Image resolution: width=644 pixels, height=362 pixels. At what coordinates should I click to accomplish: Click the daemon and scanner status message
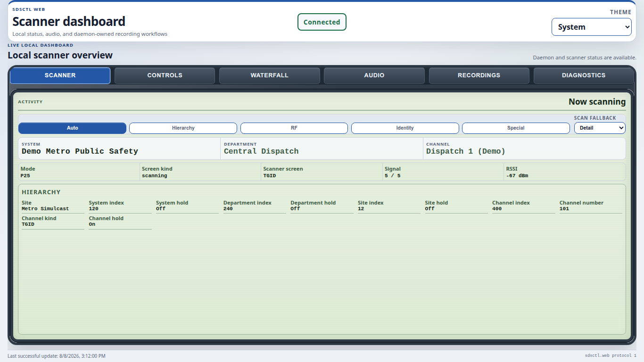tap(585, 58)
